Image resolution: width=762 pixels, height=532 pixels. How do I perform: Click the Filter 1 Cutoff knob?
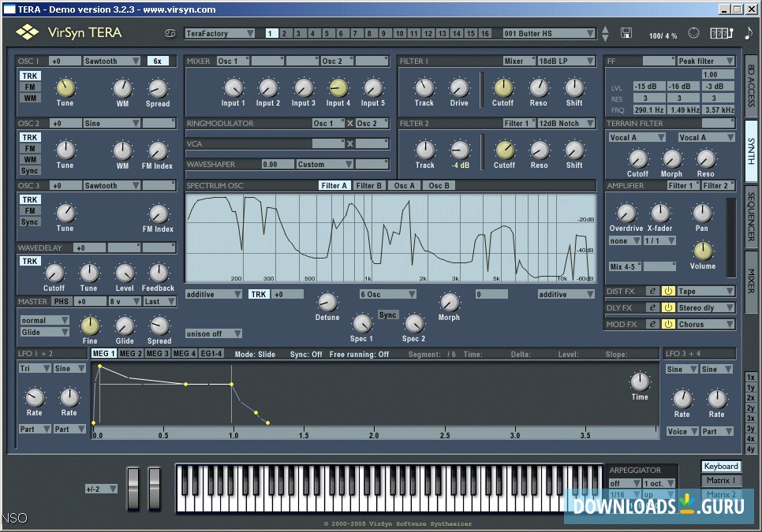coord(502,87)
